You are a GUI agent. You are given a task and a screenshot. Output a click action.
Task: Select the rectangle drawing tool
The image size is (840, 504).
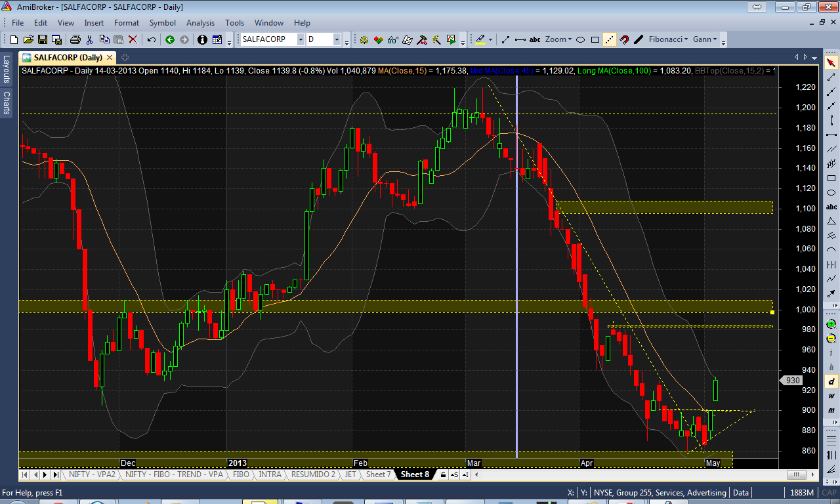click(x=595, y=39)
